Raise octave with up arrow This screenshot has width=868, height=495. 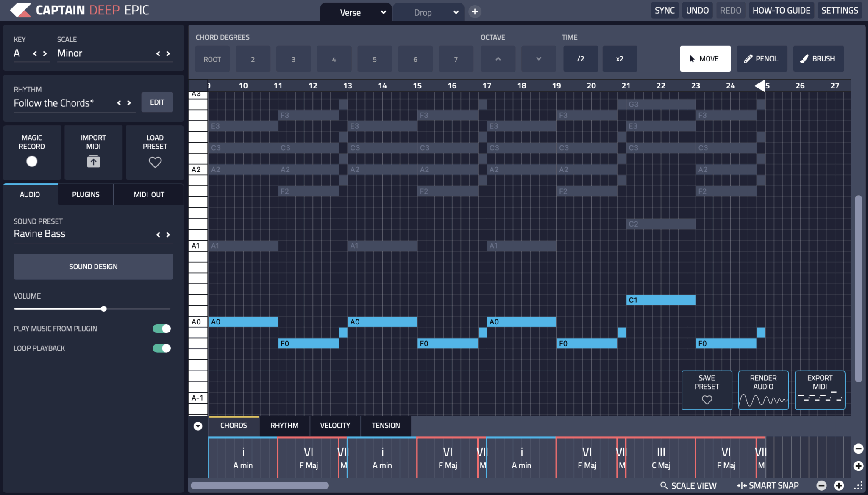pos(498,59)
